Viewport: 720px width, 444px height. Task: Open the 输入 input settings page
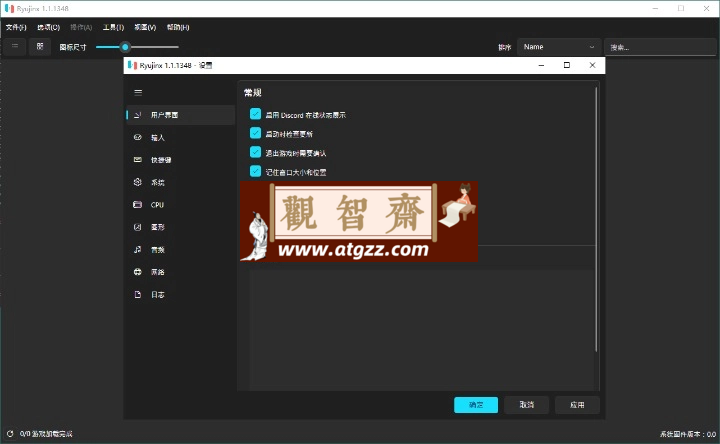point(180,137)
